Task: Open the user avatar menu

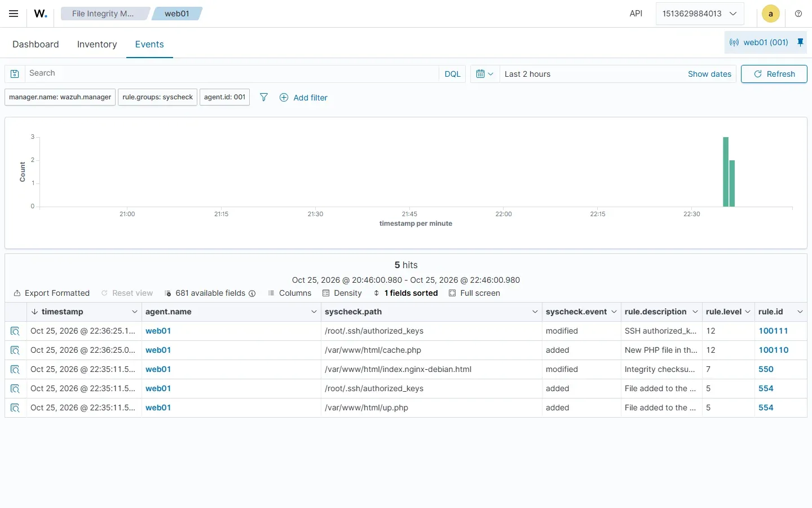Action: tap(771, 14)
